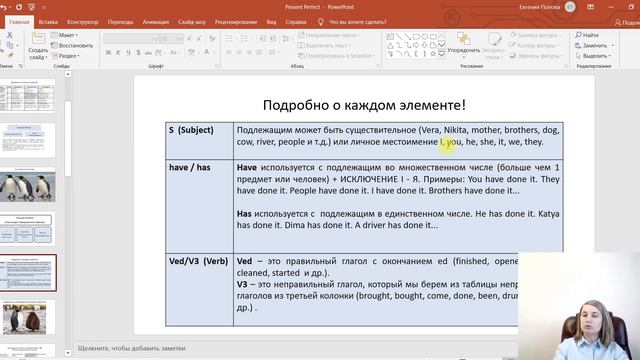Select the text box shape in shapes gallery
Screen dimensions: 640x360
point(390,37)
